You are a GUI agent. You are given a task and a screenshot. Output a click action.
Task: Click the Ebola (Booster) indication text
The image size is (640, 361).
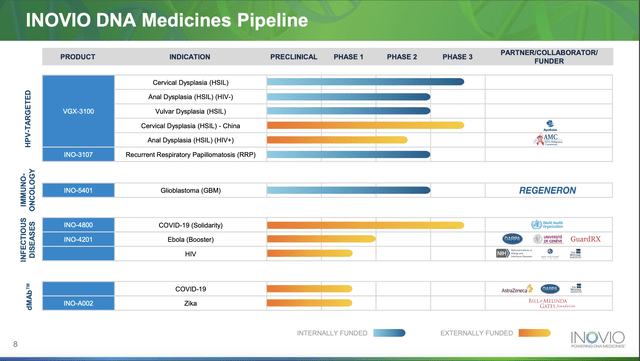click(x=191, y=239)
